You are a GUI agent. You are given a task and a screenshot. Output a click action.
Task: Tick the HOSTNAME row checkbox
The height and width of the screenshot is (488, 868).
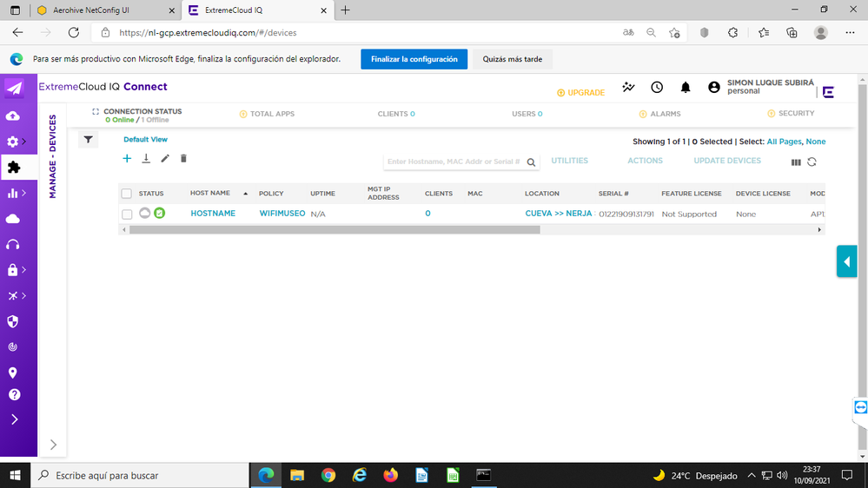(x=127, y=214)
